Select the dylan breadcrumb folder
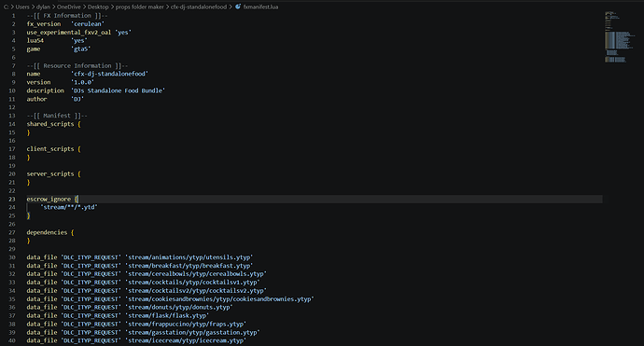Viewport: 644px width, 346px height. [x=43, y=7]
